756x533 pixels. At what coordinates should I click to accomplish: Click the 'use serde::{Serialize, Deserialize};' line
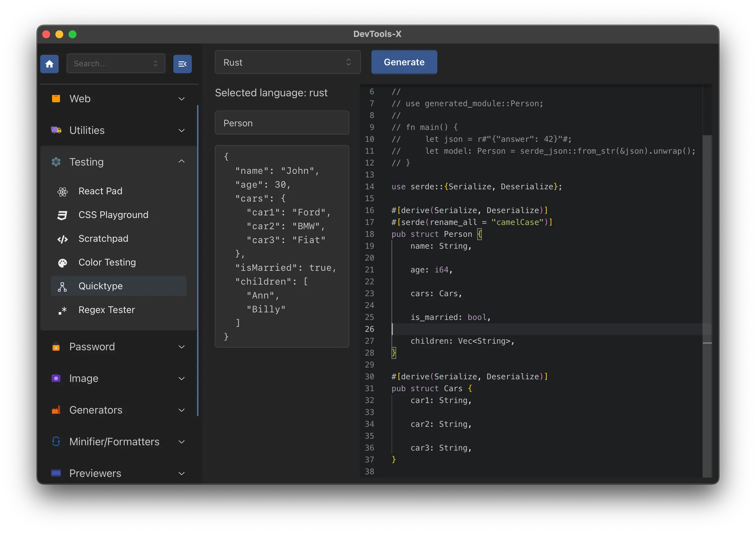[477, 187]
